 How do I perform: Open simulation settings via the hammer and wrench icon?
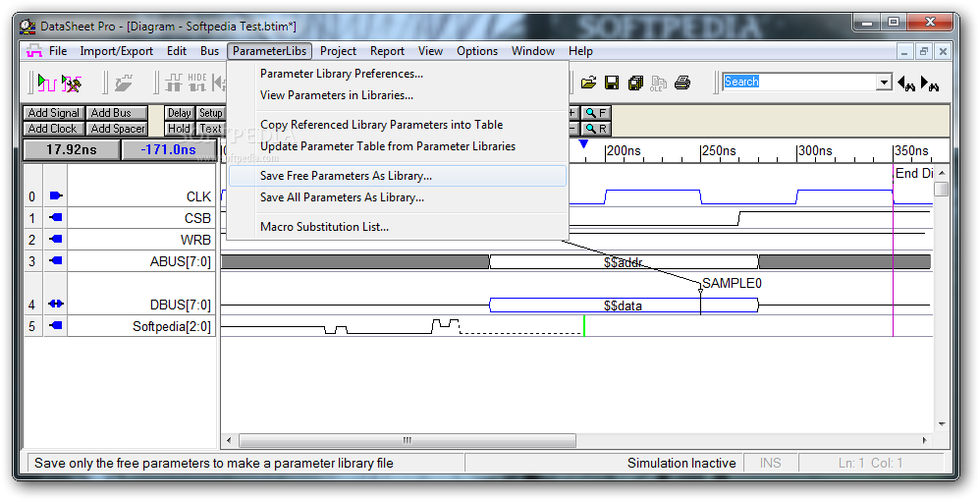[x=72, y=83]
